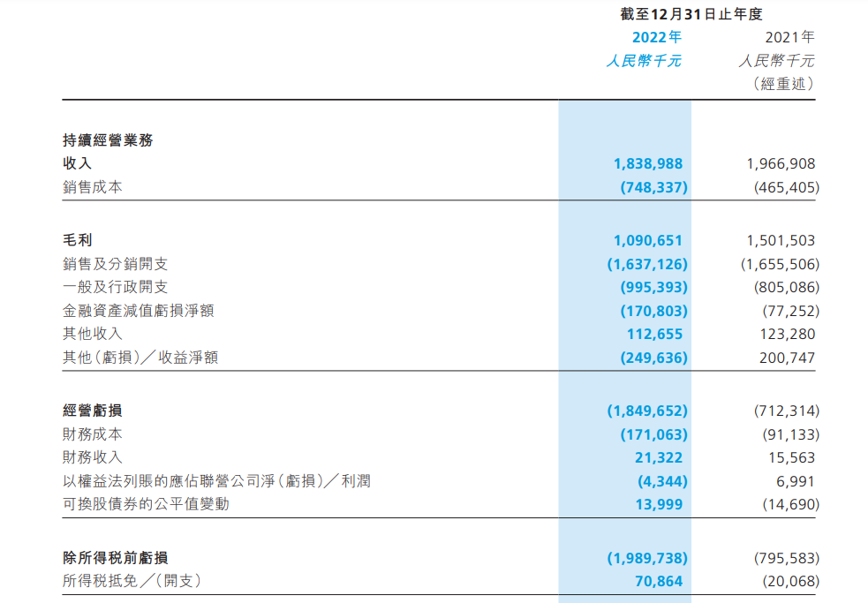Click the value 123,280
Viewport: 868px width, 603px height.
tap(787, 335)
